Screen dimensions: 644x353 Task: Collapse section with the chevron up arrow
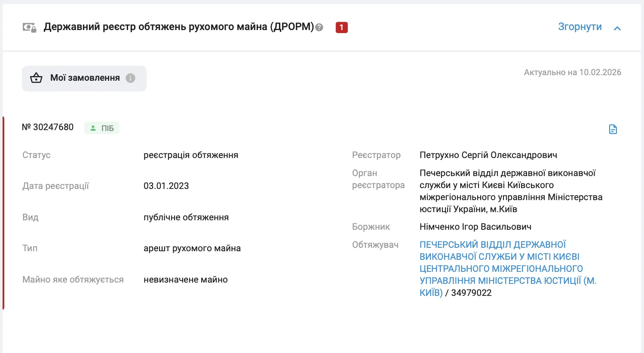click(x=617, y=28)
